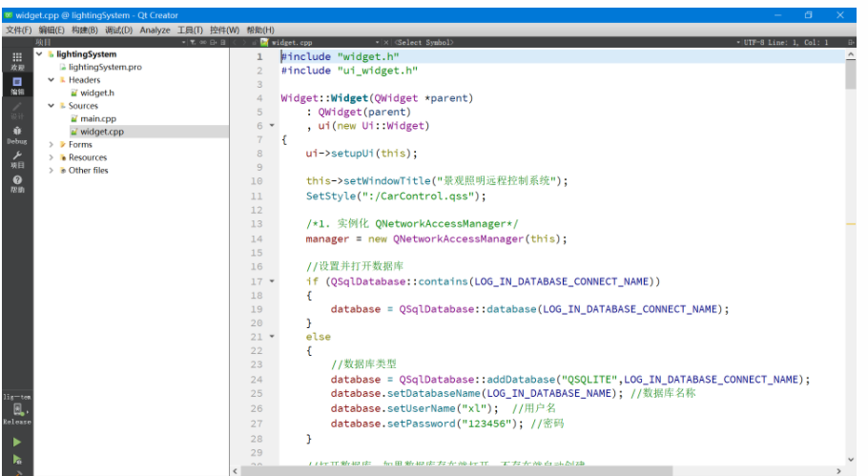Fold the if block at line 17
Screen dimensions: 868x476
(272, 281)
